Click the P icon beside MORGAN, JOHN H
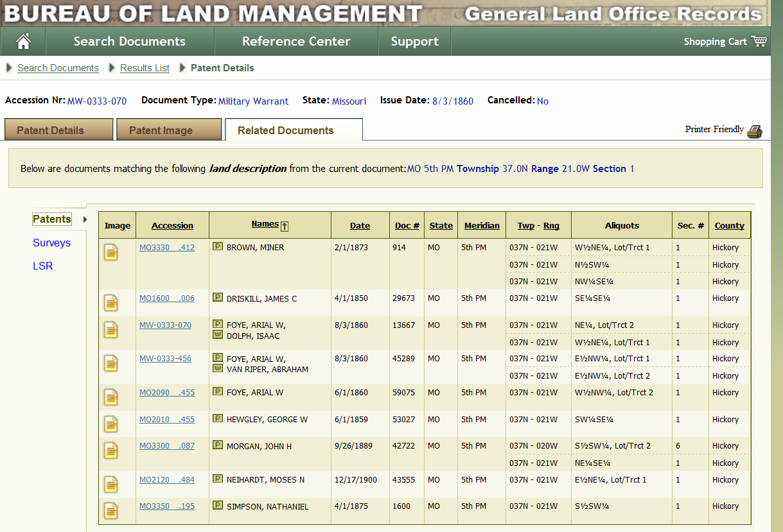 [218, 445]
